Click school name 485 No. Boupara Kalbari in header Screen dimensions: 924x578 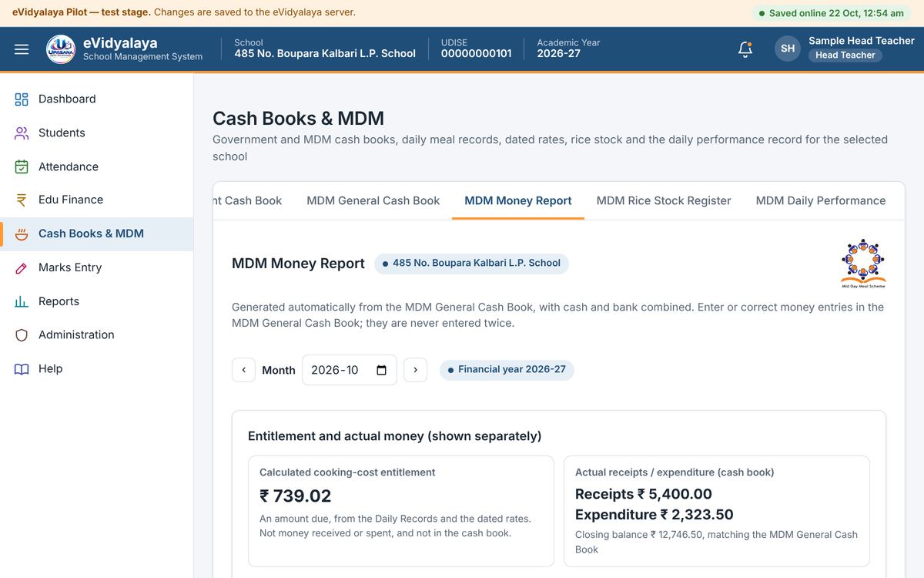[325, 54]
